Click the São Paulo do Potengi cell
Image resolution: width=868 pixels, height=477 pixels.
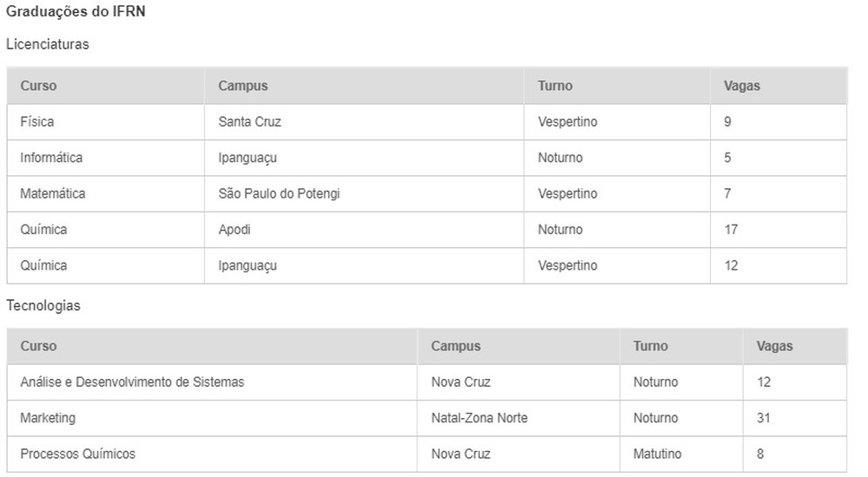(x=279, y=194)
